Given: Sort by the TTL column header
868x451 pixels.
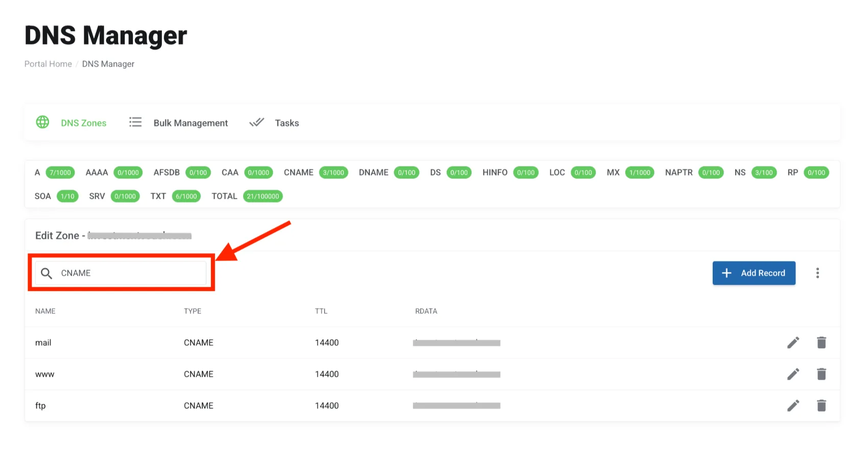Looking at the screenshot, I should (x=321, y=311).
